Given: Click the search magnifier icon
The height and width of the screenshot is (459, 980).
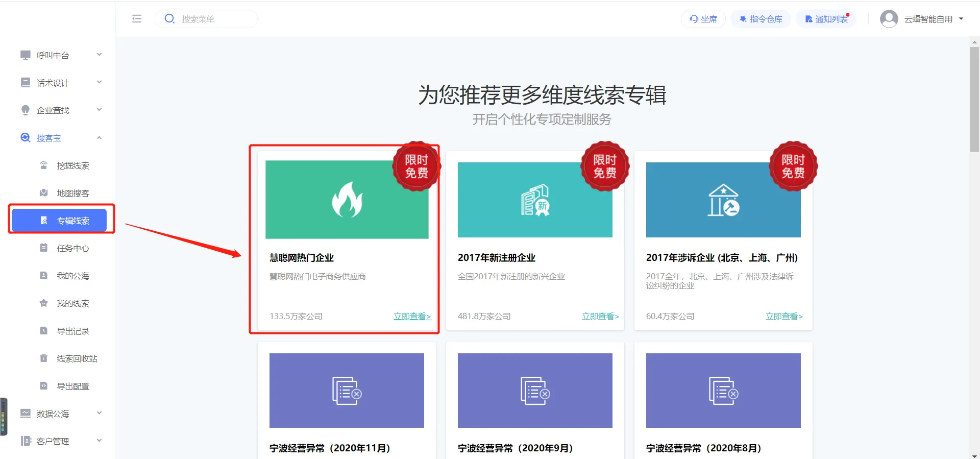Looking at the screenshot, I should point(169,19).
